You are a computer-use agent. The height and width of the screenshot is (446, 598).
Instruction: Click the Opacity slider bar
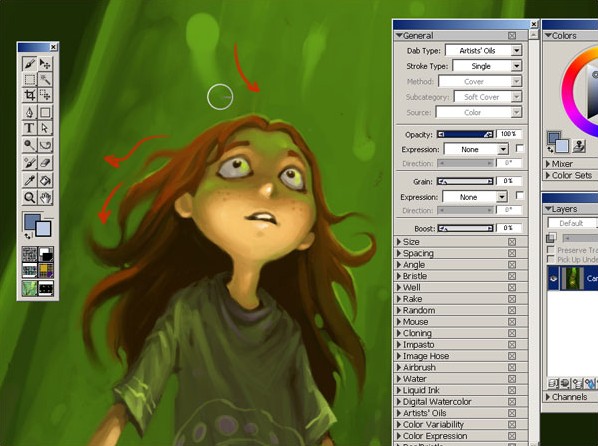(465, 134)
